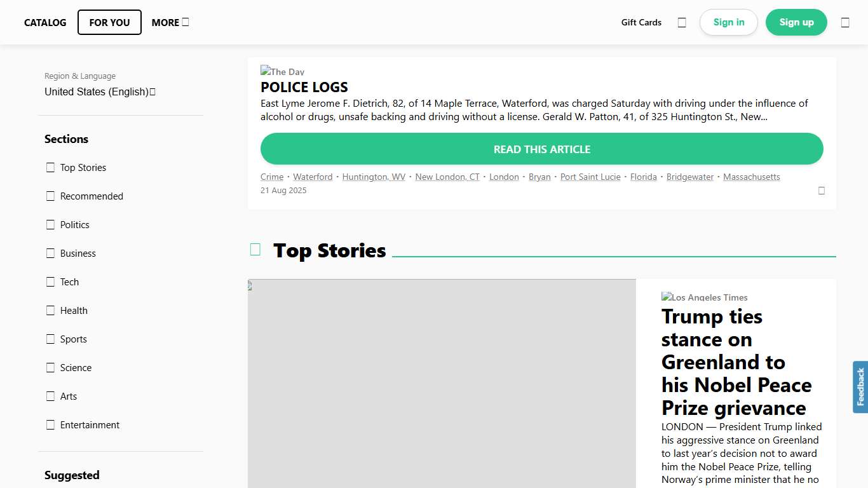The width and height of the screenshot is (868, 488).
Task: Click the green icon beside the Top Stories heading
Action: [255, 250]
